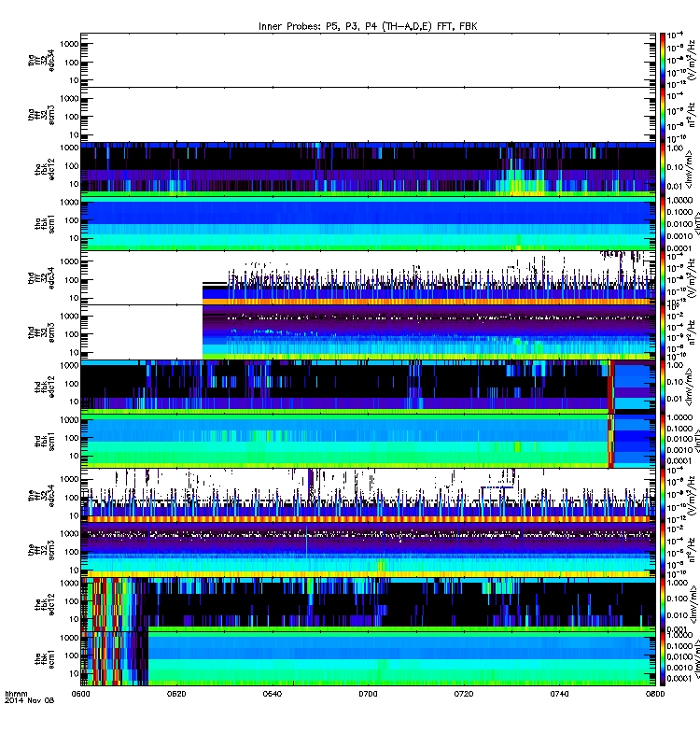Screen dimensions: 700x747
Task: Select the thd fff 32 scm3 panel label
Action: coord(41,332)
